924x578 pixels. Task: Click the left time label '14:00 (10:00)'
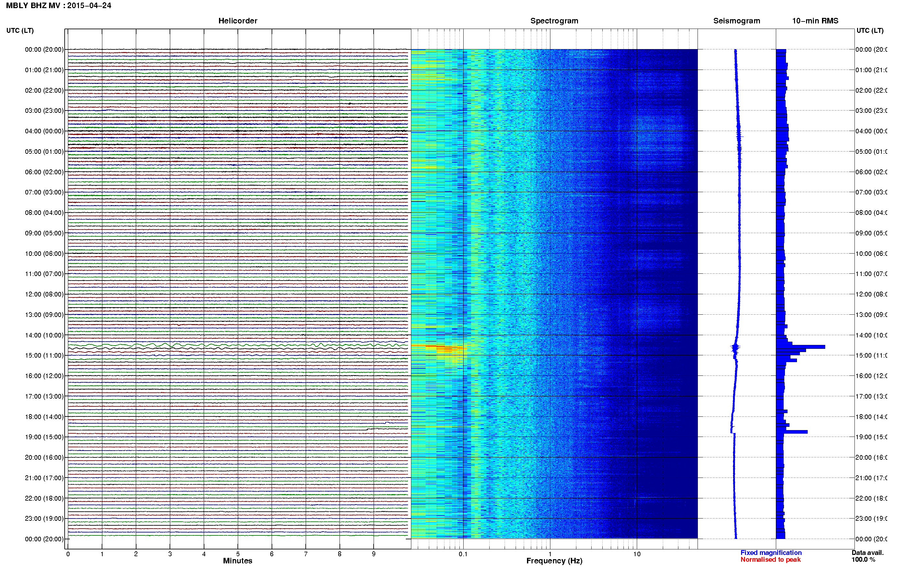click(44, 335)
